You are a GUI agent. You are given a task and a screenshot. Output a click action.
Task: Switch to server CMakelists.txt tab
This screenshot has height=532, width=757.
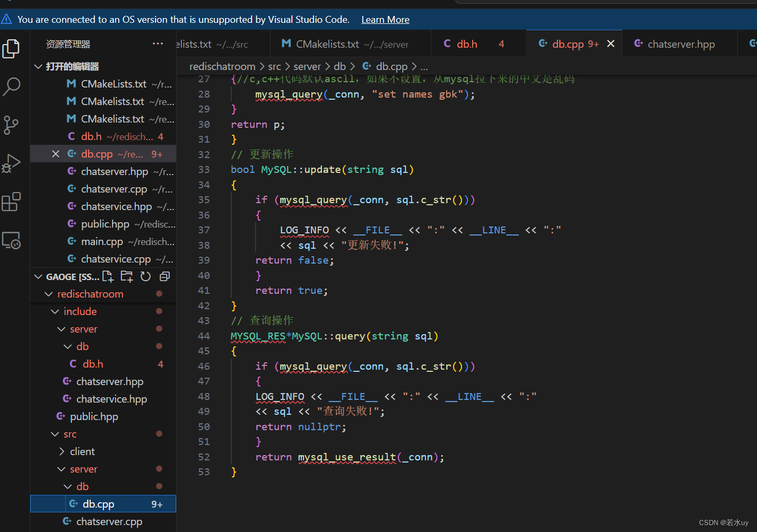(350, 44)
